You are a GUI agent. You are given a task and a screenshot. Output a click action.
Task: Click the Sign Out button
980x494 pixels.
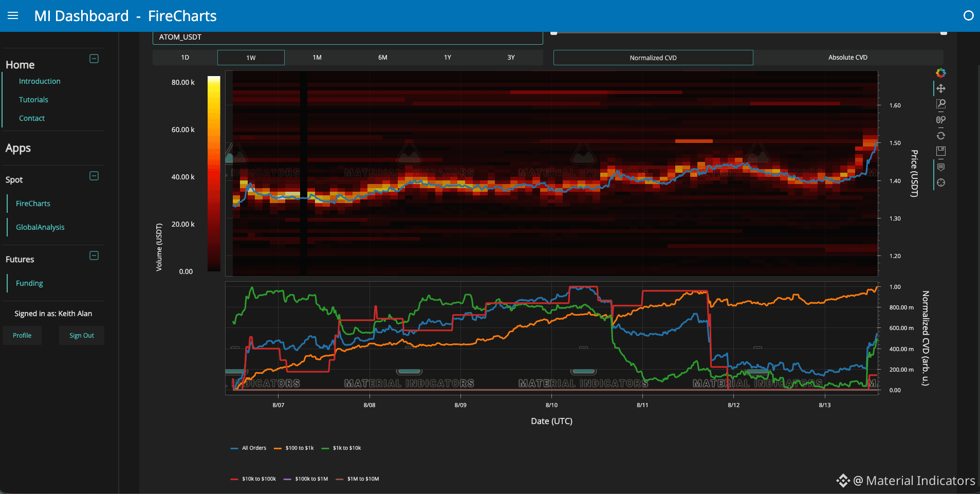point(82,336)
